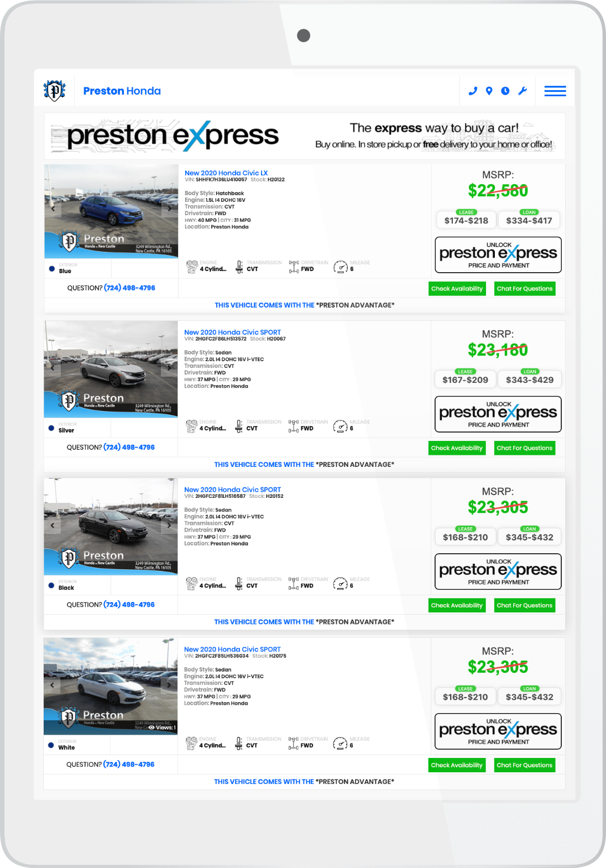The image size is (606, 868).
Task: Click Chat For Questions on silver Civic
Action: pos(524,448)
